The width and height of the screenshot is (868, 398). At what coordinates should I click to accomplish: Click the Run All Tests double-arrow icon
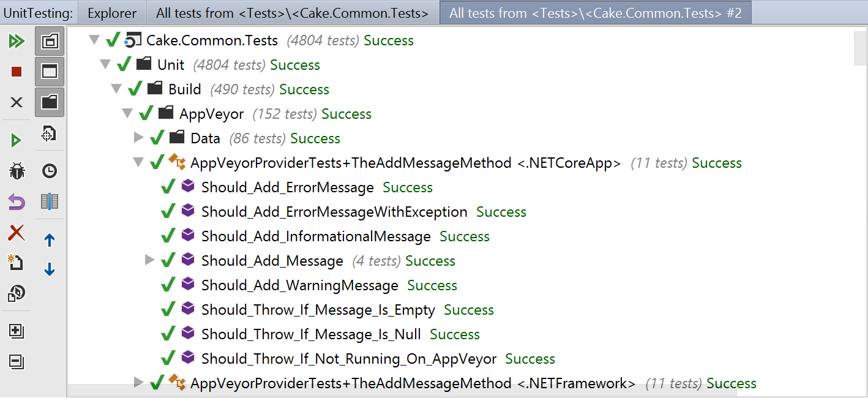(x=17, y=42)
